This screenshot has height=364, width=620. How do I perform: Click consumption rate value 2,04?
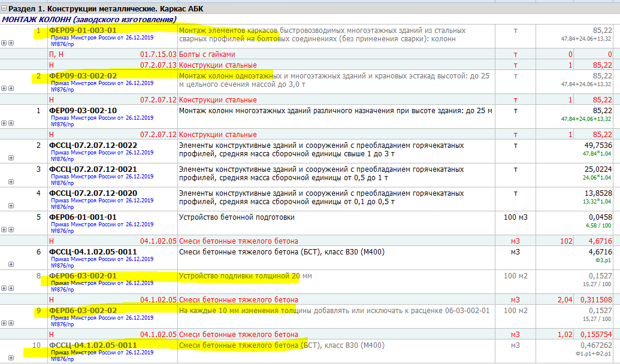tap(565, 299)
